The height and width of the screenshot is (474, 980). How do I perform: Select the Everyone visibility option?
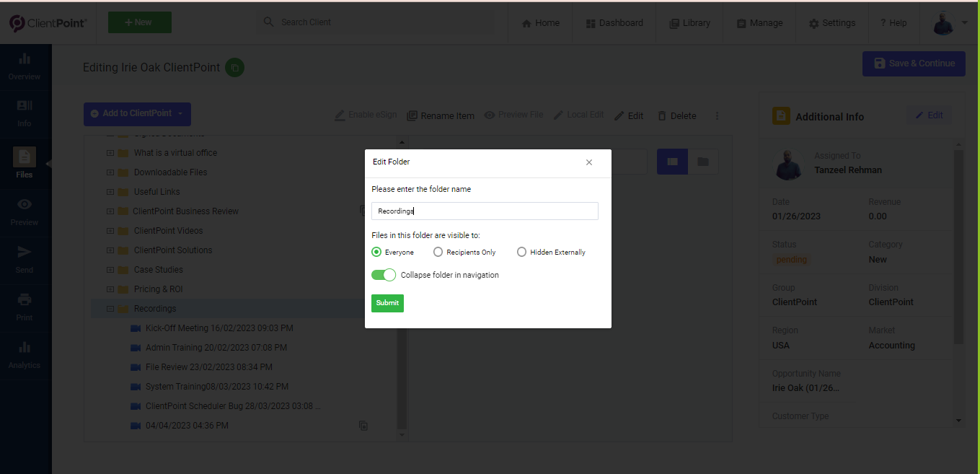coord(376,252)
